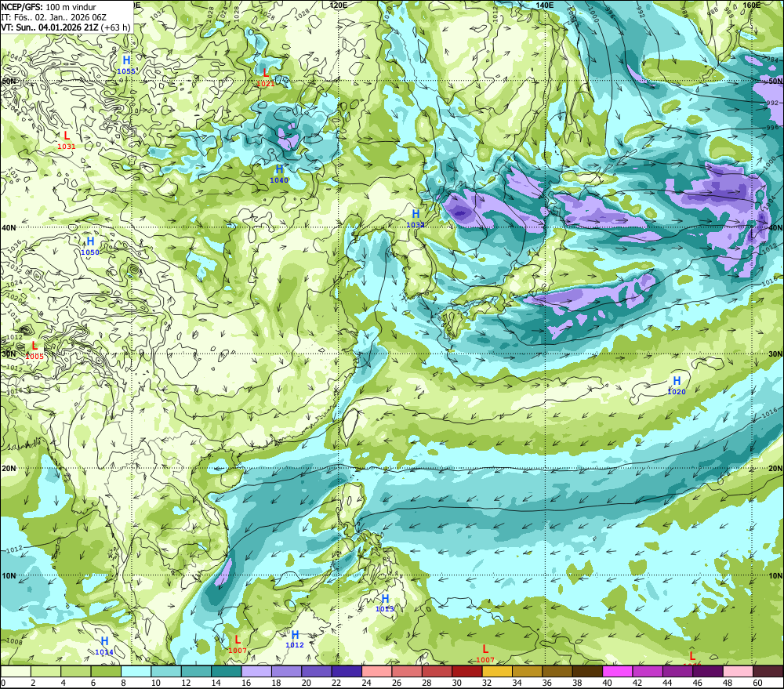Click the deep indigo legend swatch starting at 22

click(x=347, y=671)
